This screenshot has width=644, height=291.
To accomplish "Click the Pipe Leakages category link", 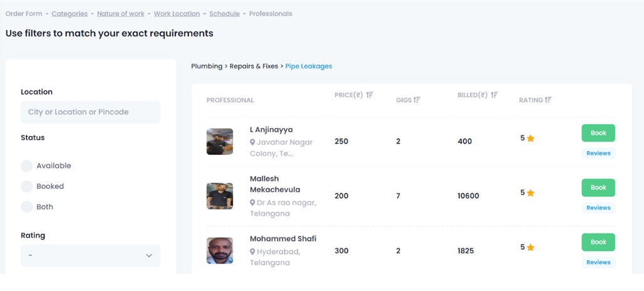I will [x=309, y=66].
